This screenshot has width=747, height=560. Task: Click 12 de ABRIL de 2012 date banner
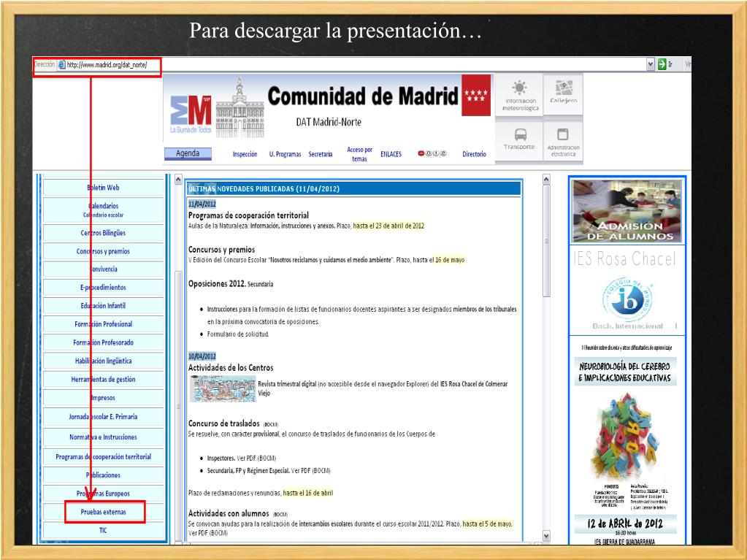[x=625, y=523]
